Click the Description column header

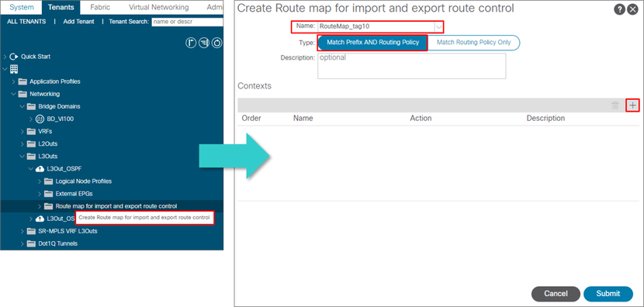545,118
